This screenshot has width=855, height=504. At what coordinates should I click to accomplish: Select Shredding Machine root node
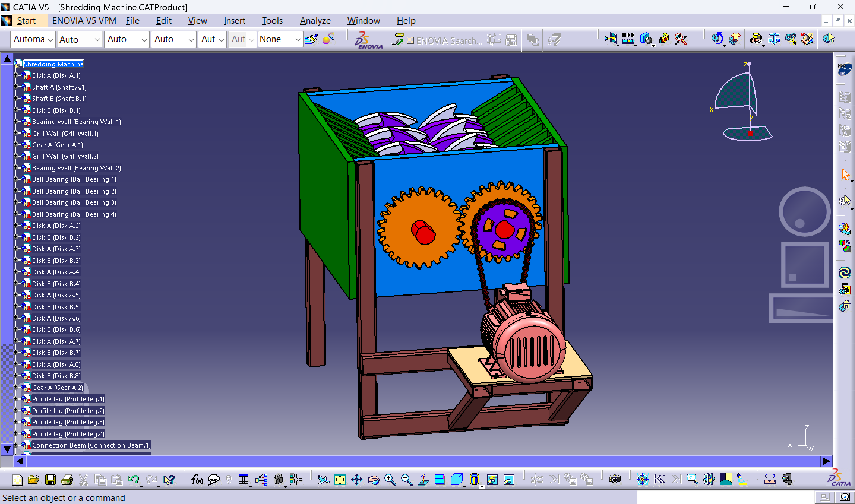coord(53,64)
